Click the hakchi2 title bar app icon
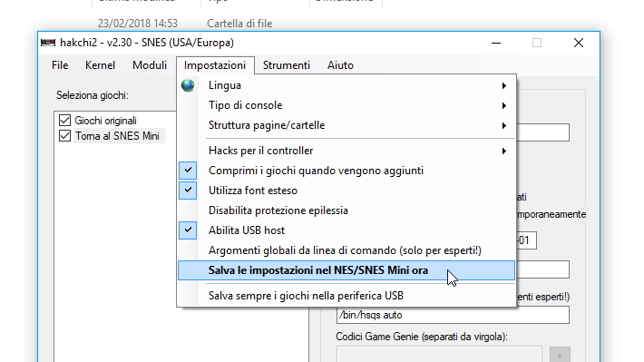This screenshot has height=362, width=644. pos(48,43)
